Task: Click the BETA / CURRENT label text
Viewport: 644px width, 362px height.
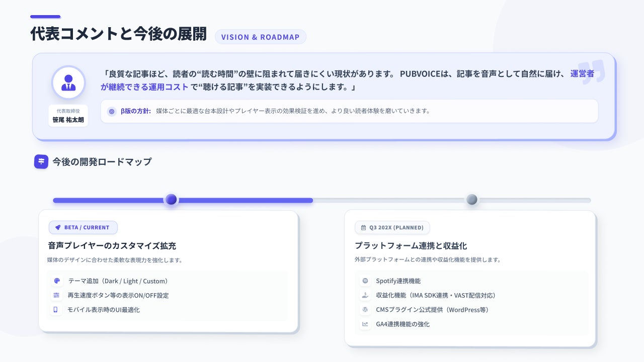Action: 87,227
